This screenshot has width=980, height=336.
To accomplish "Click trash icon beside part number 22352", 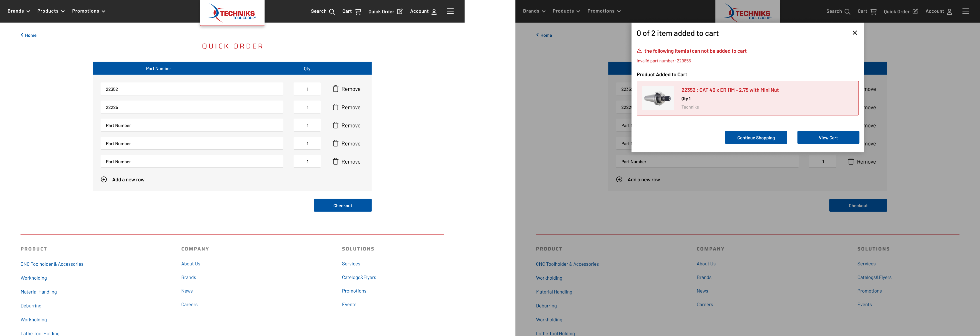I will point(335,89).
